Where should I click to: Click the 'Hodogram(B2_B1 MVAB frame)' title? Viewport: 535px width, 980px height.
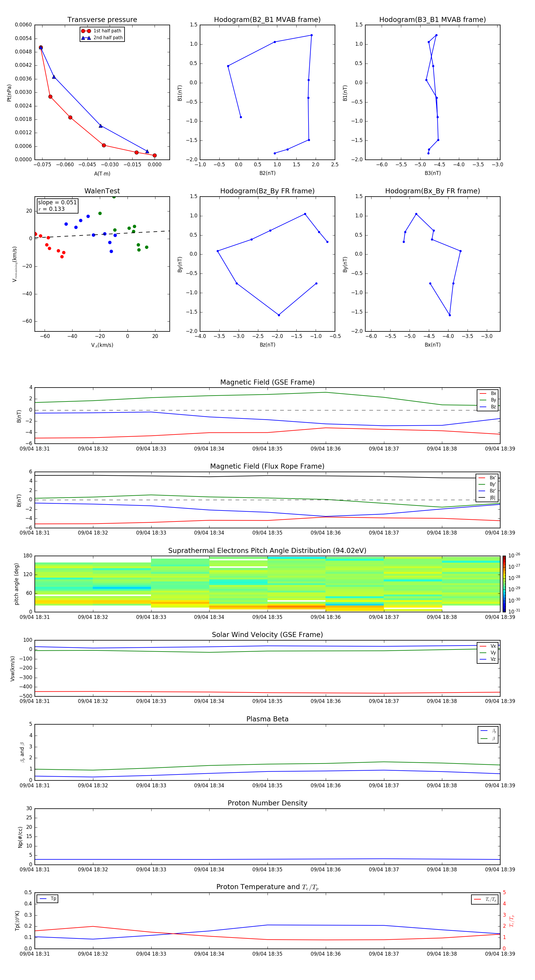[x=267, y=20]
